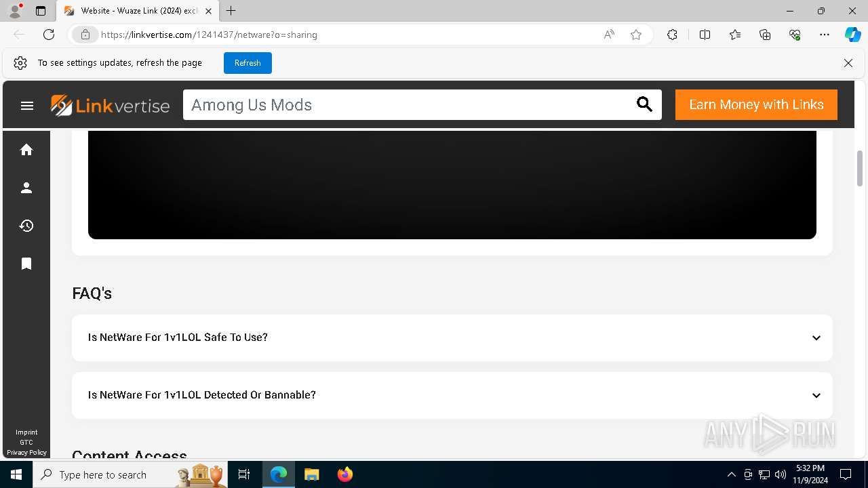Click the browser refresh icon

point(49,35)
